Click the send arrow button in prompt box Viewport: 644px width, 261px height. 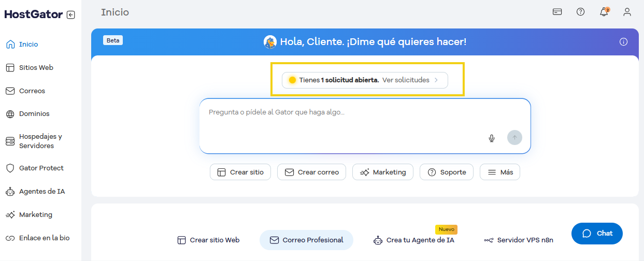[514, 137]
